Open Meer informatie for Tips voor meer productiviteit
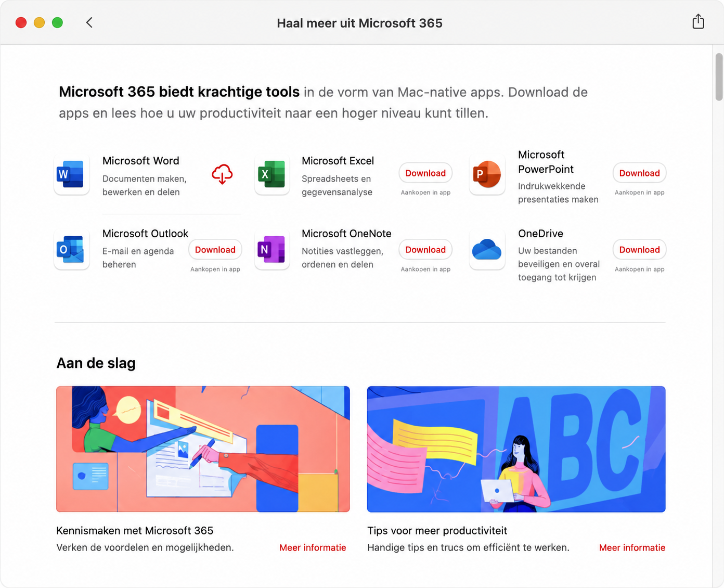Screen dimensions: 724x588 coord(632,547)
